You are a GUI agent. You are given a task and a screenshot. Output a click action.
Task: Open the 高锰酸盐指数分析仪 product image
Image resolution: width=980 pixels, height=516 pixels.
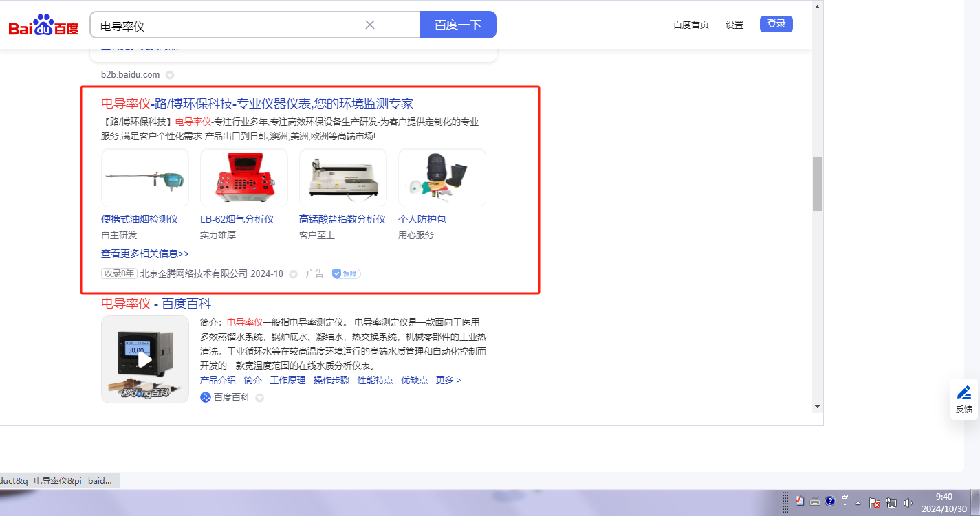click(x=343, y=178)
